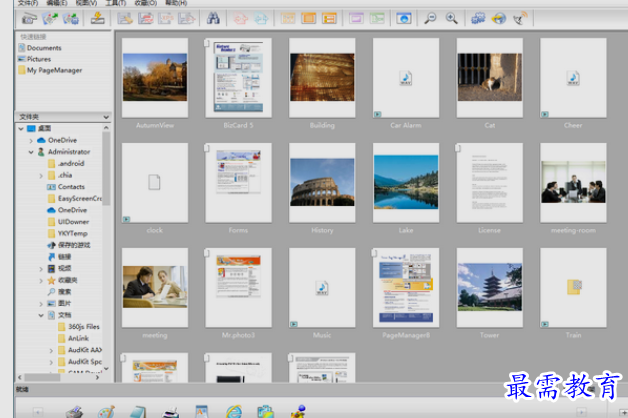Screen dimensions: 628x418
Task: Click the globe with arrow toolbar icon
Action: point(499,18)
